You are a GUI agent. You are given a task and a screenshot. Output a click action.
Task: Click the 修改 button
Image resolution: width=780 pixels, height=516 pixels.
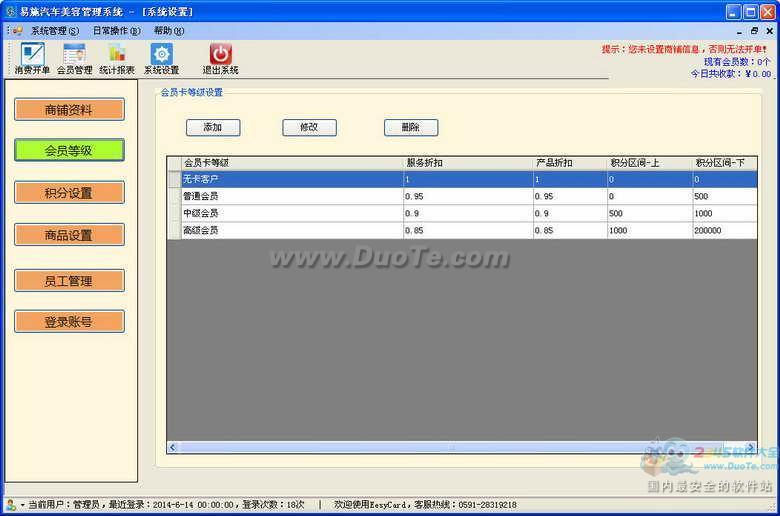309,127
